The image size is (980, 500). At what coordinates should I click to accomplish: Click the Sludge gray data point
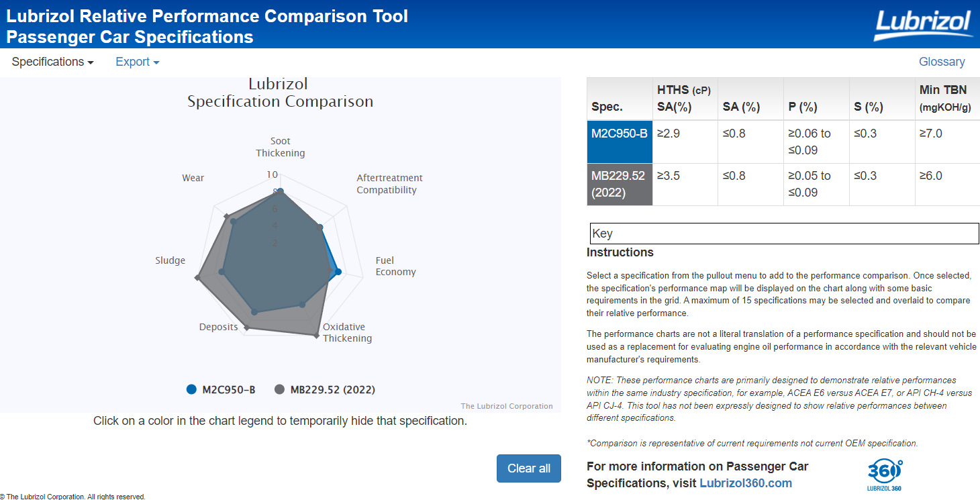click(197, 277)
